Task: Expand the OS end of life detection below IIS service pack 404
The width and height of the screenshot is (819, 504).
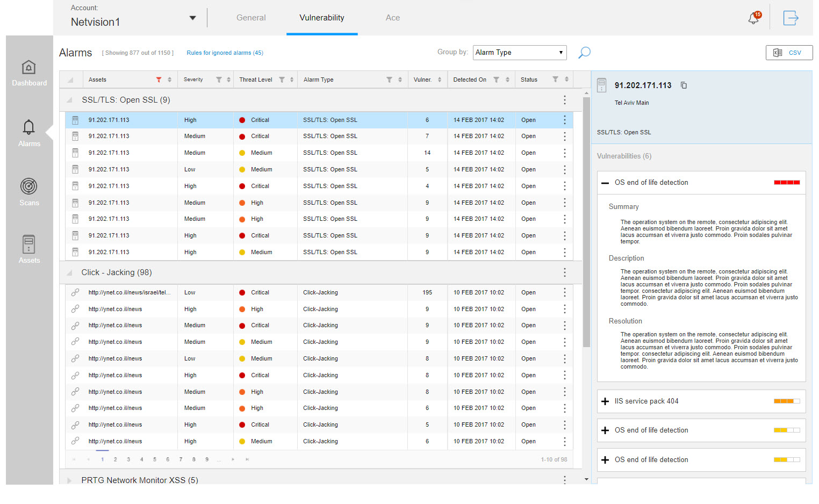Action: 605,430
